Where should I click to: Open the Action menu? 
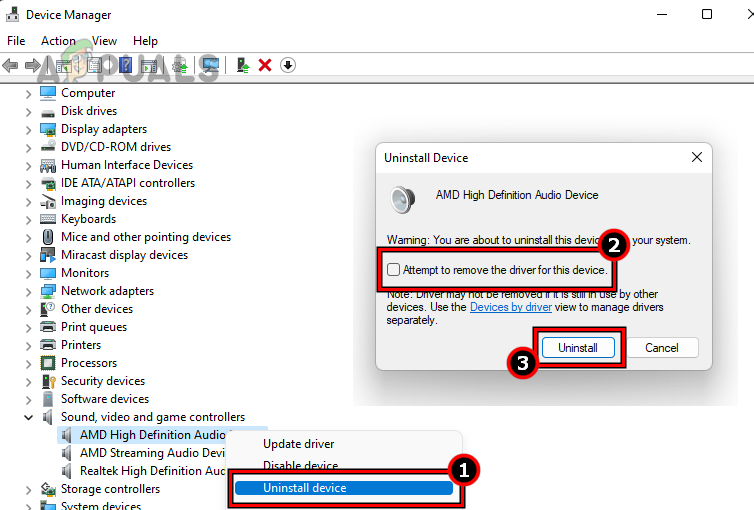point(58,41)
